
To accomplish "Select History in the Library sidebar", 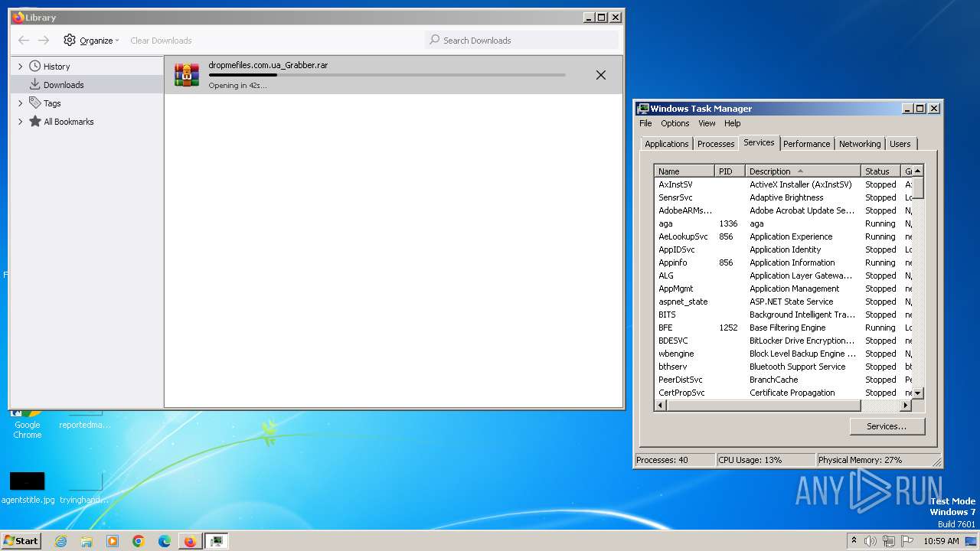I will (57, 67).
